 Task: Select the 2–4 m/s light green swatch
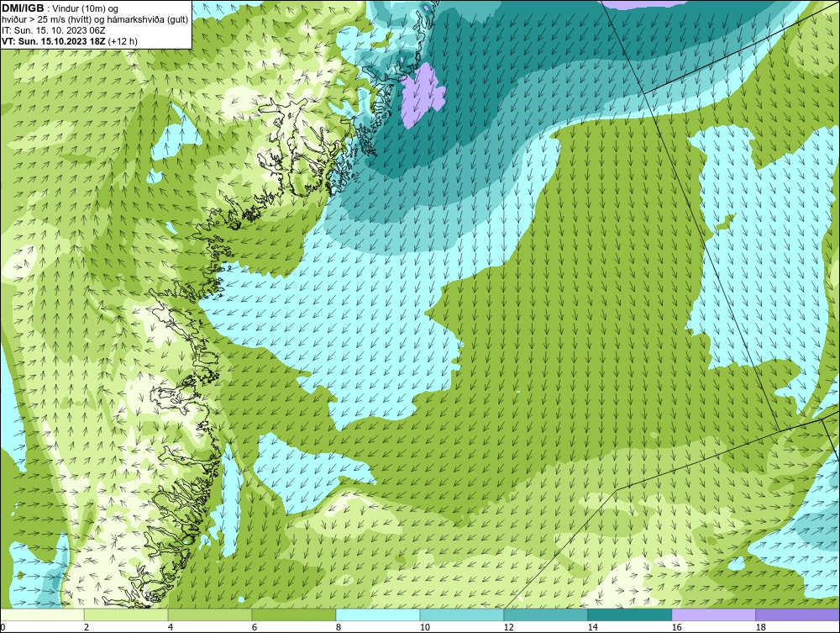(126, 615)
